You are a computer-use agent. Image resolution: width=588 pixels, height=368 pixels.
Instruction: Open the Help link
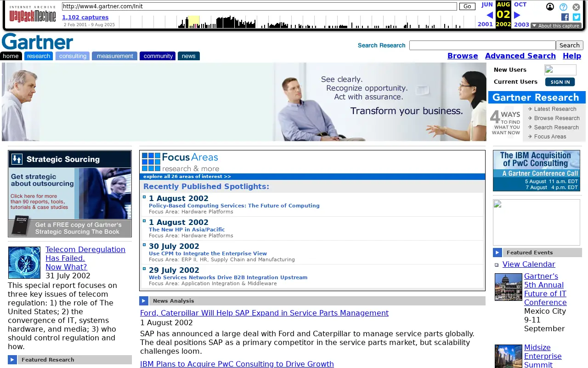pos(572,56)
